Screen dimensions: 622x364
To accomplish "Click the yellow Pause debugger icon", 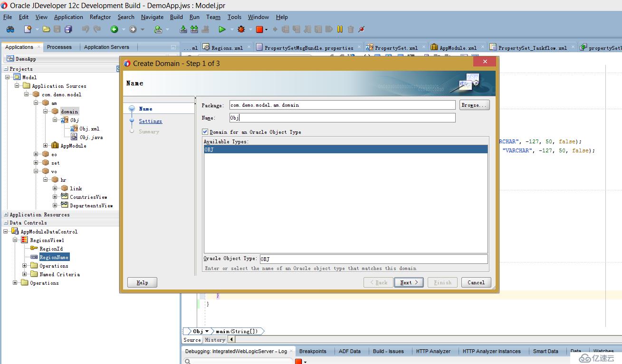I will click(x=340, y=29).
